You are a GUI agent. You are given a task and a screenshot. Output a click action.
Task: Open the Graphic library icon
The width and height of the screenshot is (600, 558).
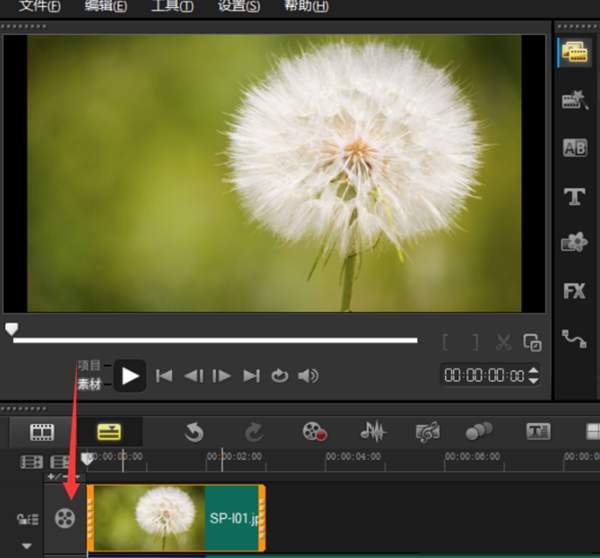click(x=574, y=243)
